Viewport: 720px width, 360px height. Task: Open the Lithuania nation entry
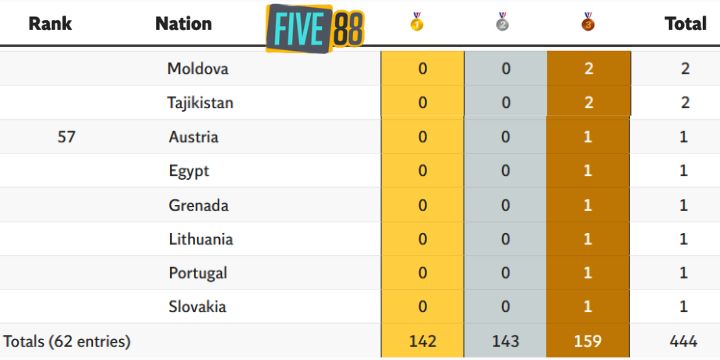tap(201, 239)
